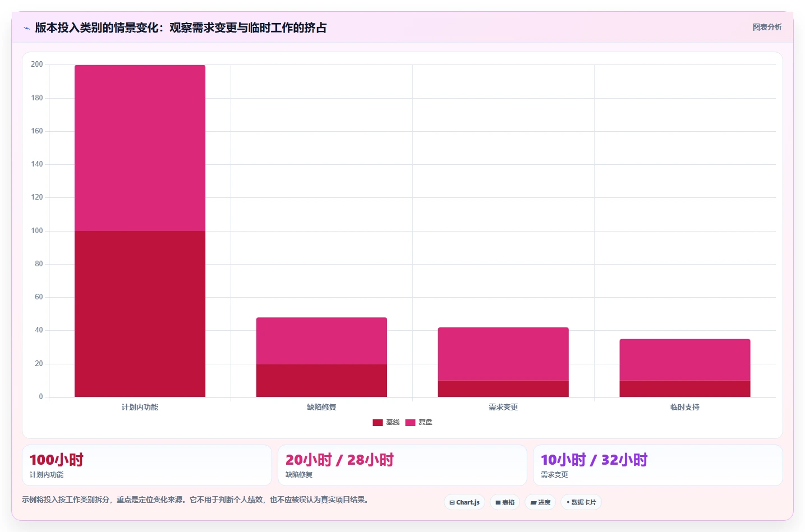
Task: Open the 100小时 计划内功能 data card
Action: click(x=147, y=465)
